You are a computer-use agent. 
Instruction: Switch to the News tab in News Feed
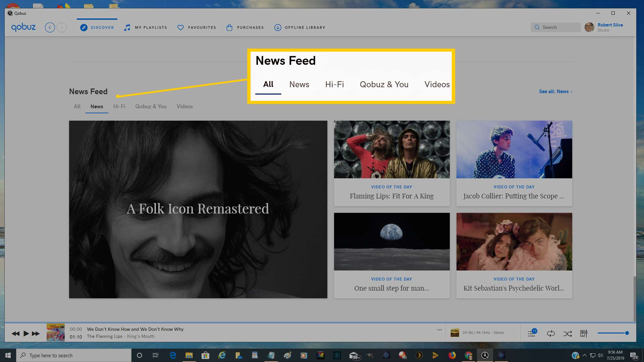coord(96,106)
